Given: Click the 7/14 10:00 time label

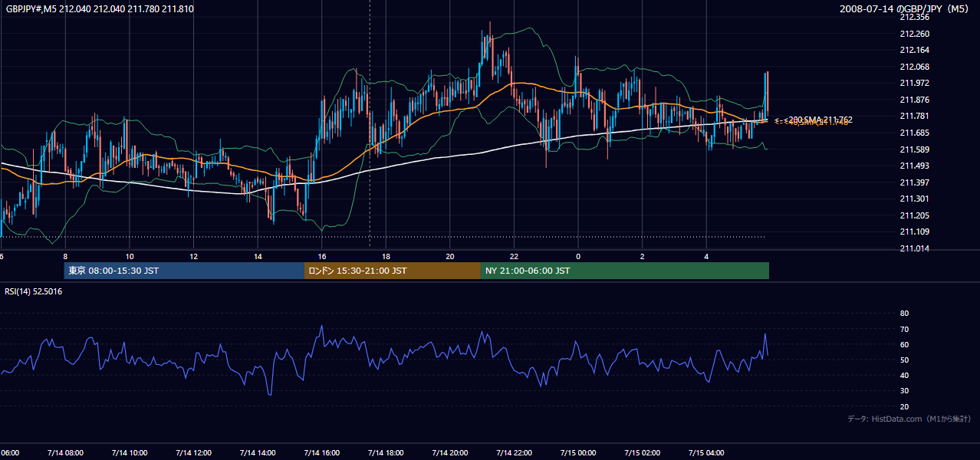Looking at the screenshot, I should point(130,453).
